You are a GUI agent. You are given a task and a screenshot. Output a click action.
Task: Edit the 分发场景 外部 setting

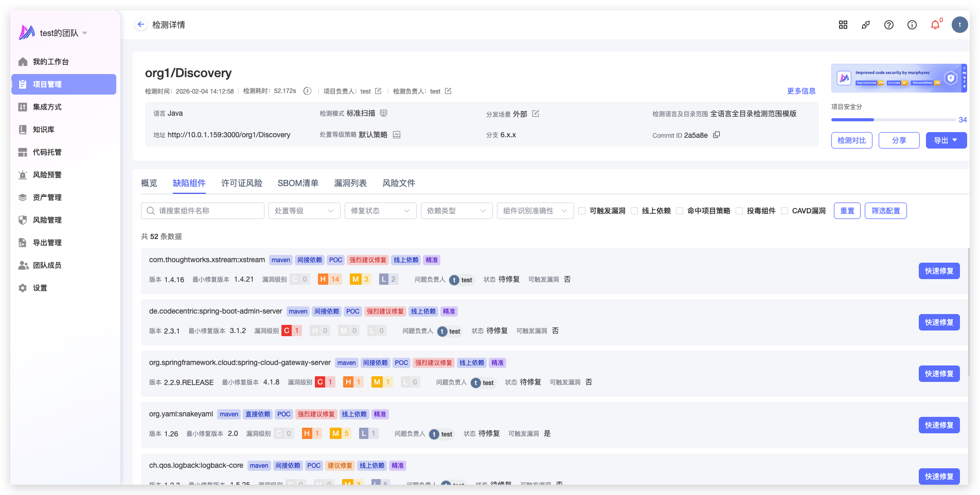tap(536, 114)
